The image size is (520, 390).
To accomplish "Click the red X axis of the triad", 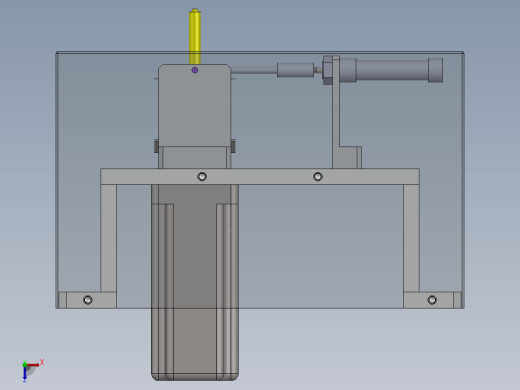I will [x=33, y=365].
